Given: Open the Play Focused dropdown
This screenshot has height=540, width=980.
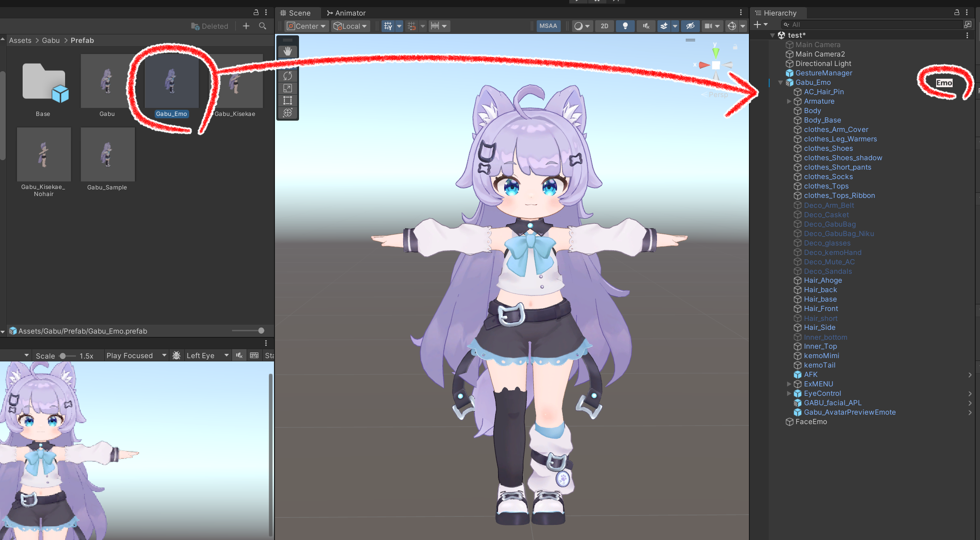Looking at the screenshot, I should click(x=136, y=355).
